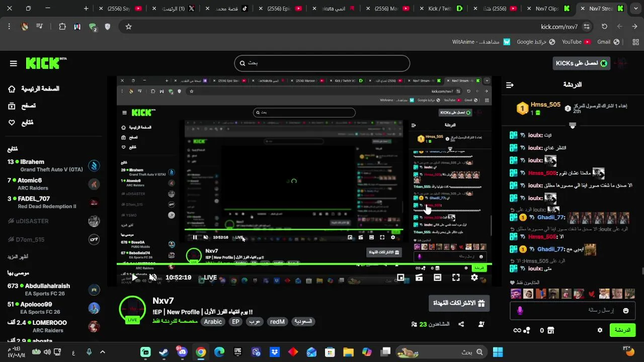Unmute the stream player volume
The width and height of the screenshot is (644, 362).
[153, 277]
